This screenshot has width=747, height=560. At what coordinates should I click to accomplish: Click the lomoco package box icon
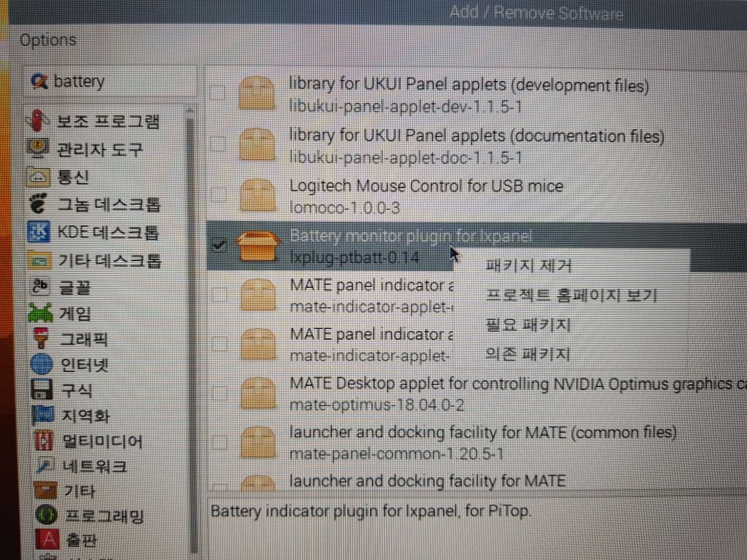258,195
